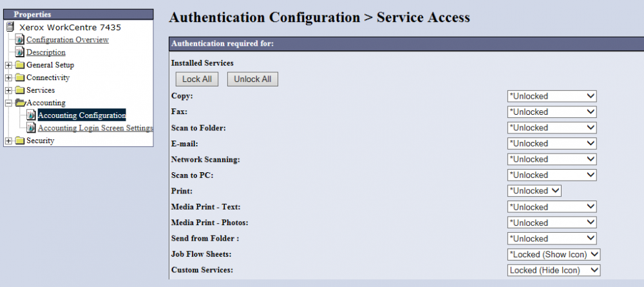Click the Accounting Login Screen Settings page icon
Screen dimensions: 644x287
[x=31, y=128]
